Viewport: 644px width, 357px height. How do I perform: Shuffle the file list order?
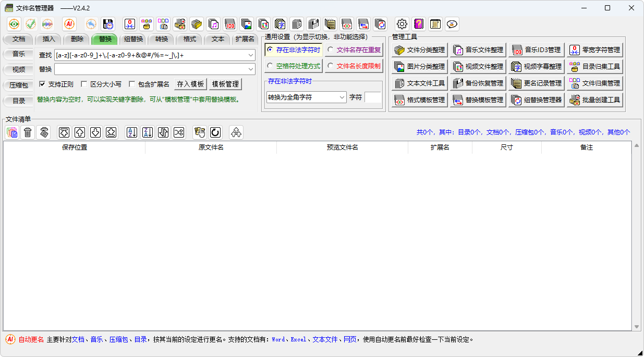tap(179, 132)
